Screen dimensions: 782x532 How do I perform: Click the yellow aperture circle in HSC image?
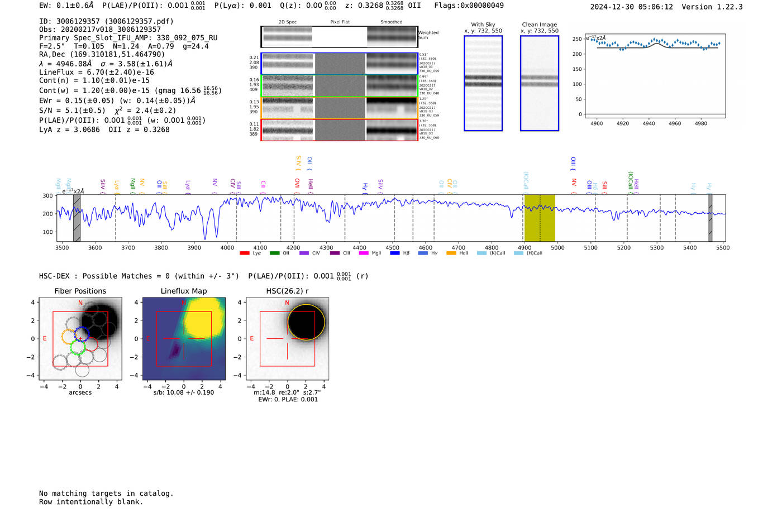306,323
